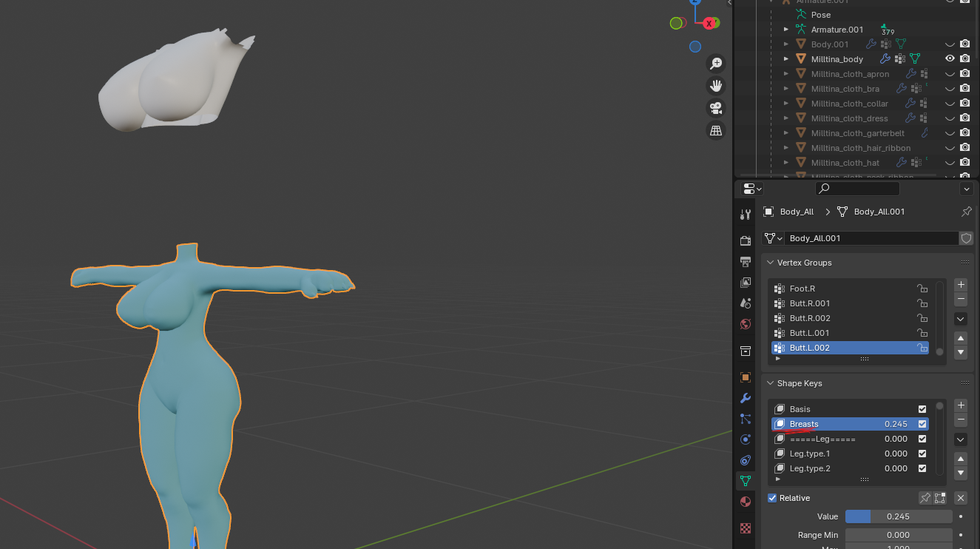
Task: Expand the Milltina_body object in outliner
Action: [x=786, y=59]
